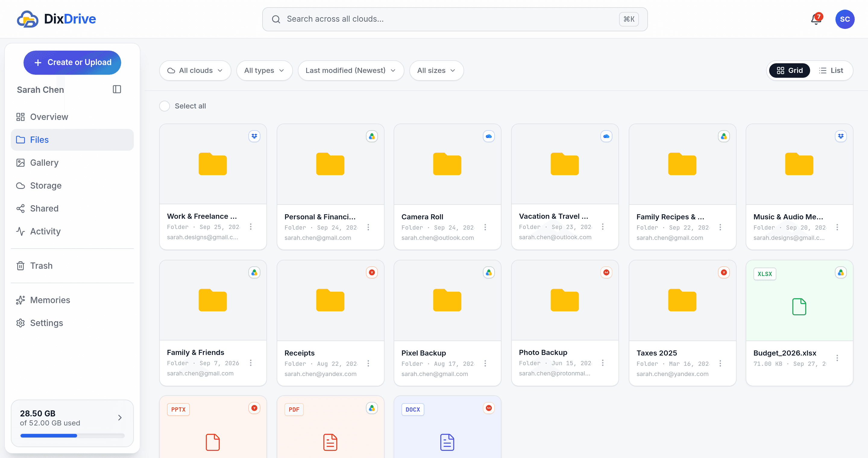868x458 pixels.
Task: Open Last modified (Newest) sort dropdown
Action: point(351,71)
